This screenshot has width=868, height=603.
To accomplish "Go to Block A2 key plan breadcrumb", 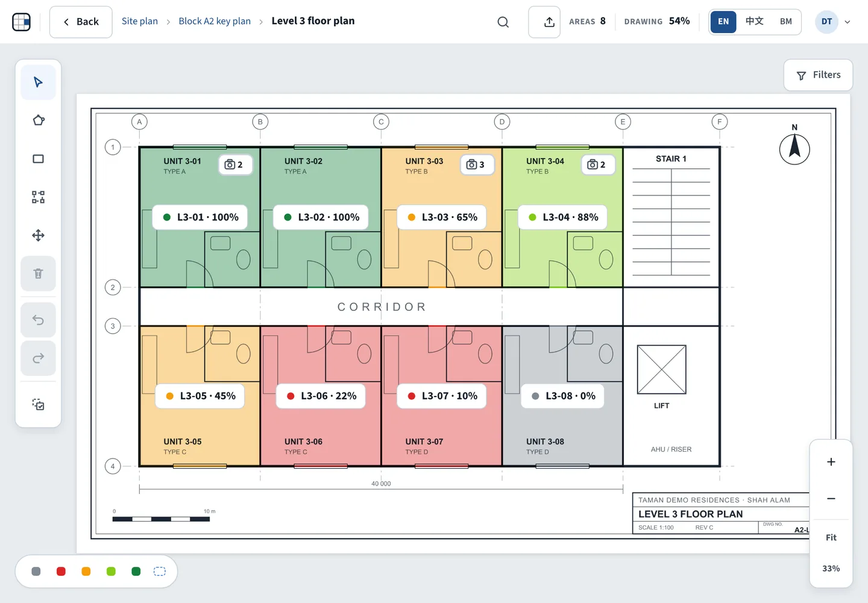I will [x=215, y=21].
